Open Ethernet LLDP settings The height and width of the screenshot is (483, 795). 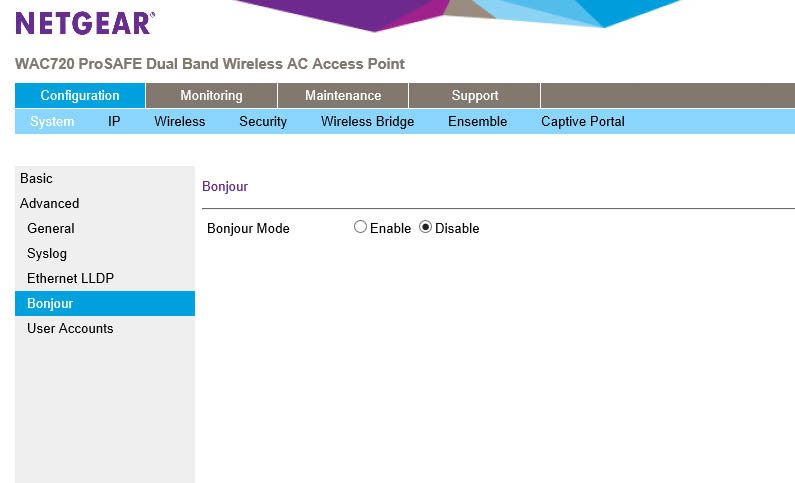coord(70,278)
